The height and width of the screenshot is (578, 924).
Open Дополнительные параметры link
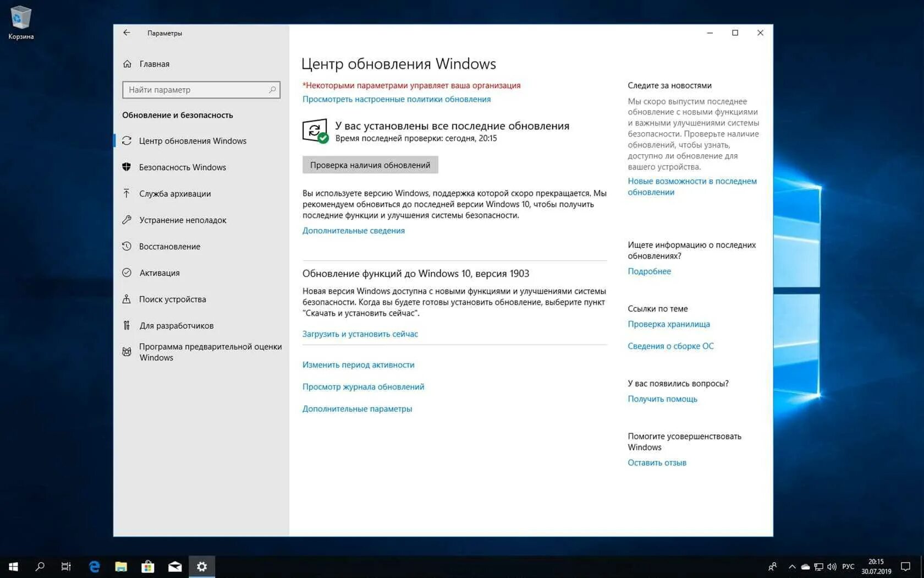[358, 409]
